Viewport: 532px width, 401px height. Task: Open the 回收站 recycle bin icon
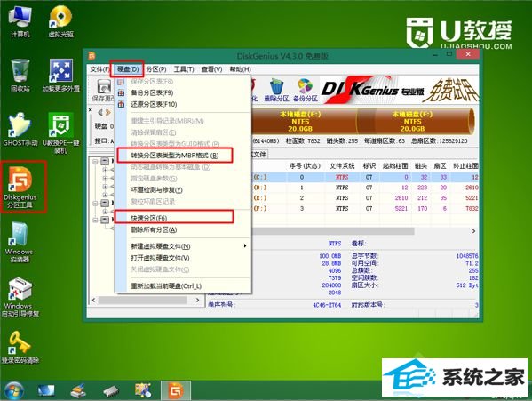20,76
